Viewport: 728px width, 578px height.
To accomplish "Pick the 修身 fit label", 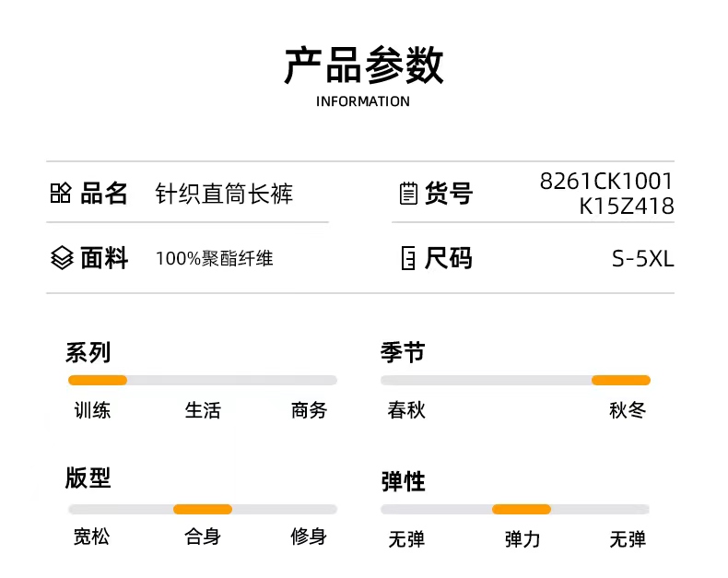I will pos(310,537).
